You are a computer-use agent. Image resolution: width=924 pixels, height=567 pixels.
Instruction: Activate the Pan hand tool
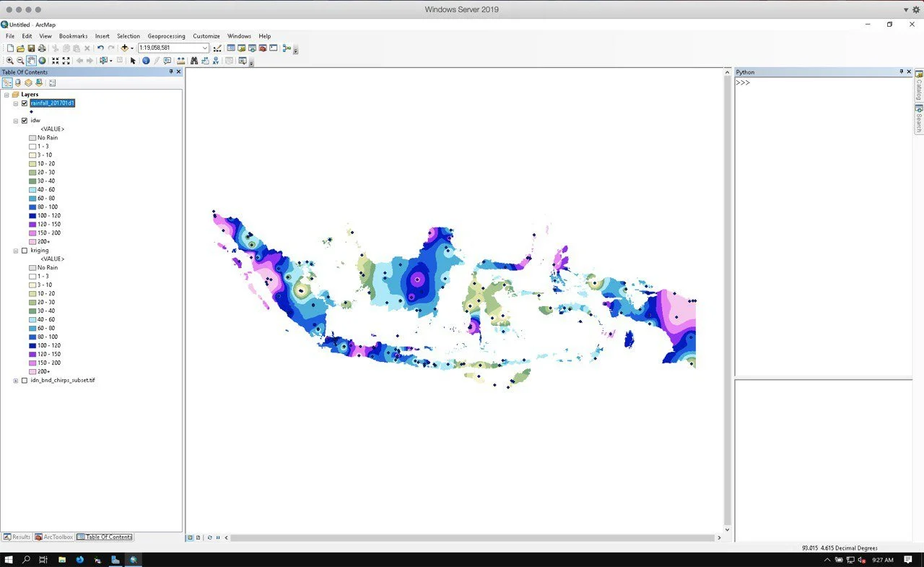click(x=31, y=61)
